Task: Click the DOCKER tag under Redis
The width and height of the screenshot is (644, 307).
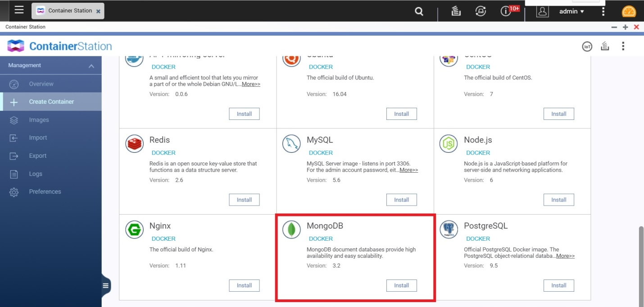Action: [x=163, y=153]
